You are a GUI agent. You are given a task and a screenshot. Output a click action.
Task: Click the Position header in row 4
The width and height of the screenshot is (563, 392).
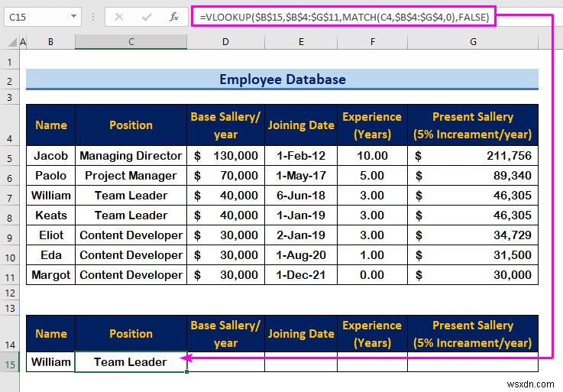(131, 125)
